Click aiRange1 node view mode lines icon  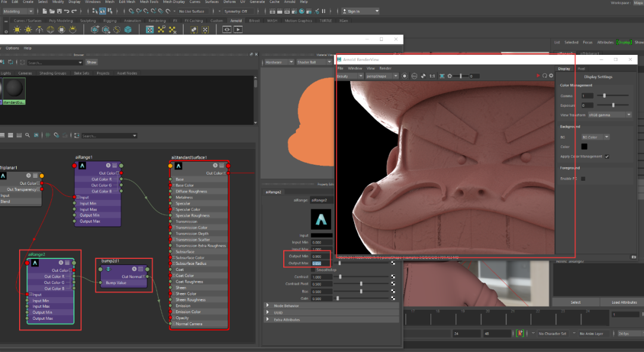tap(114, 165)
